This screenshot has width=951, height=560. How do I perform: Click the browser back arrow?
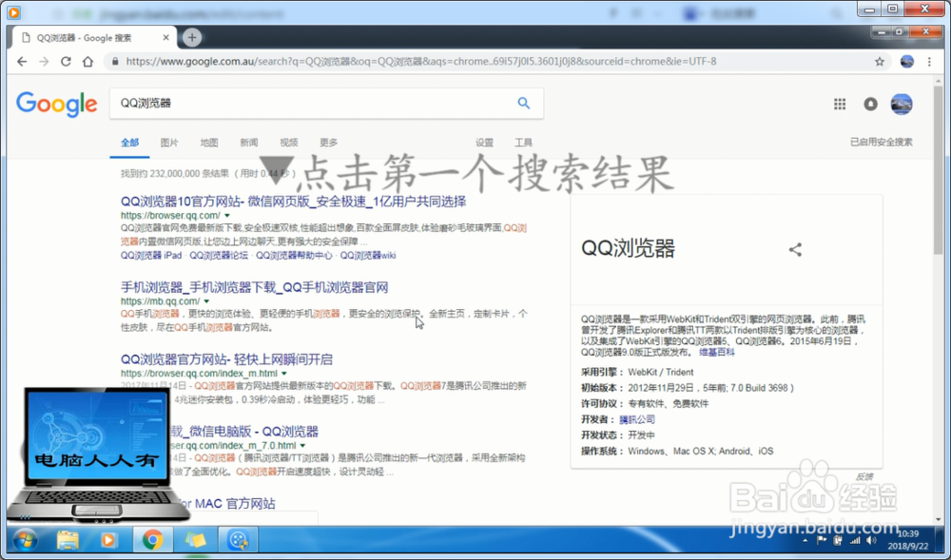tap(22, 61)
